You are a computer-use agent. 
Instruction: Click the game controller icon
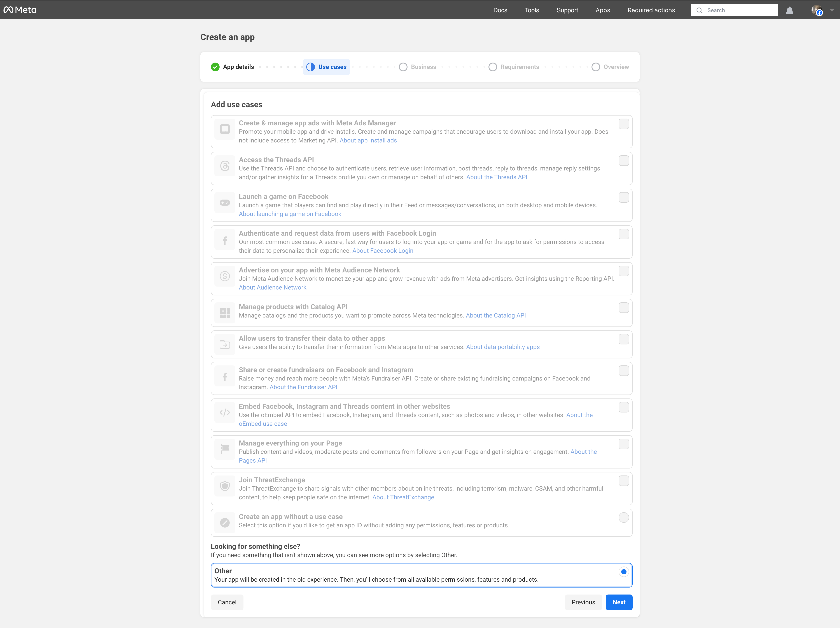225,203
